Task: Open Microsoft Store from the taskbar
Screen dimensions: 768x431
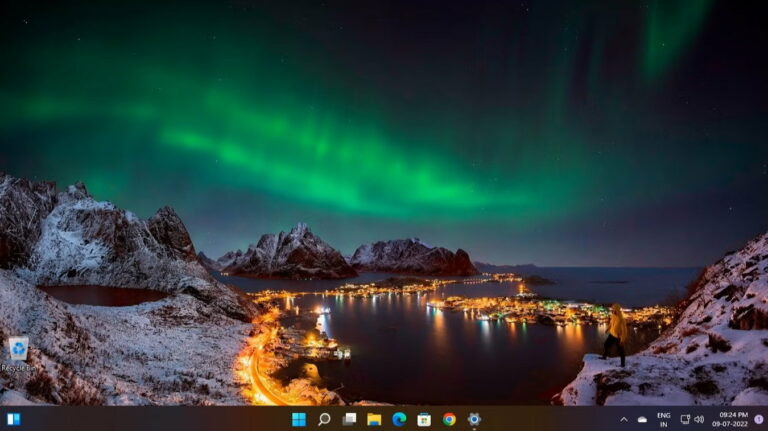Action: [424, 419]
